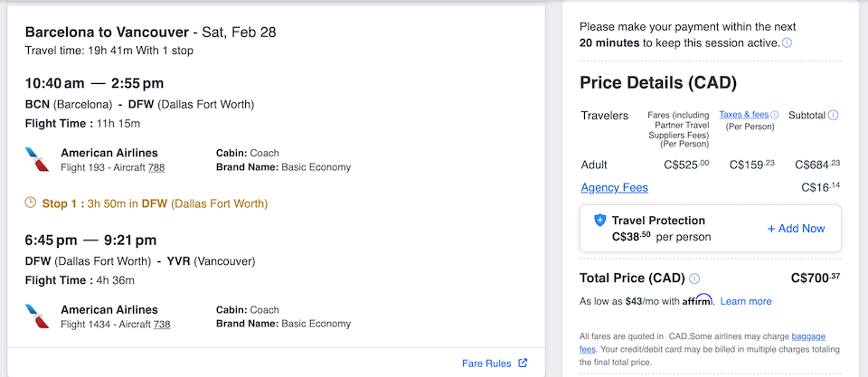Image resolution: width=868 pixels, height=377 pixels.
Task: Click American Airlines logo for Flight 193
Action: (37, 160)
